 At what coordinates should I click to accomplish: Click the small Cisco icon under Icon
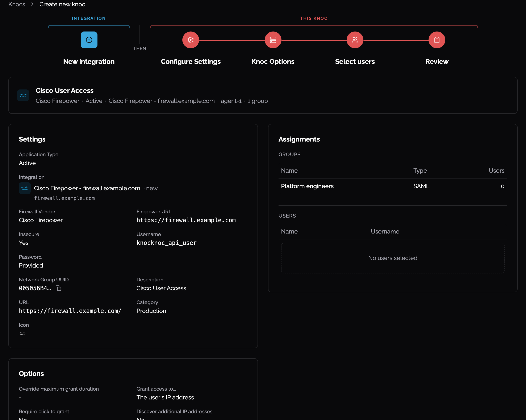22,333
